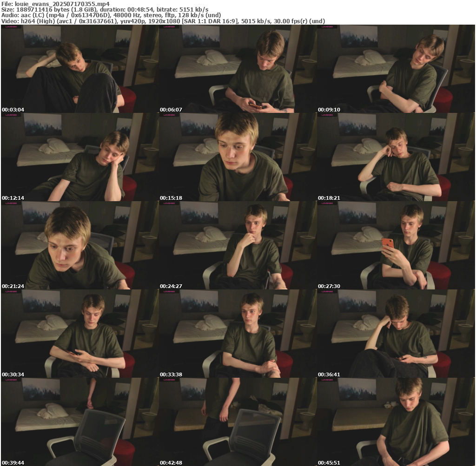Image resolution: width=476 pixels, height=466 pixels.
Task: Open the frame stamped 00:33:38
Action: [238, 334]
